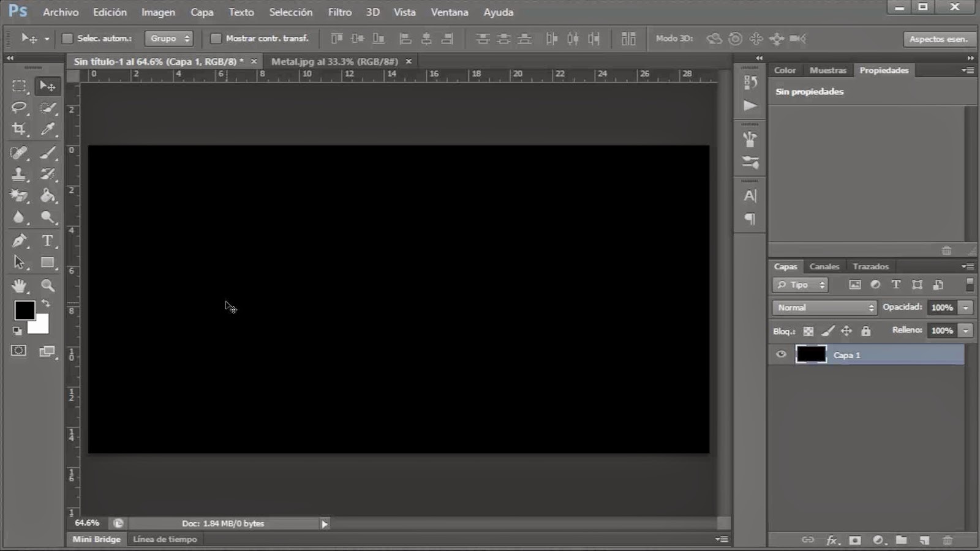
Task: Select the Eraser tool
Action: [19, 196]
